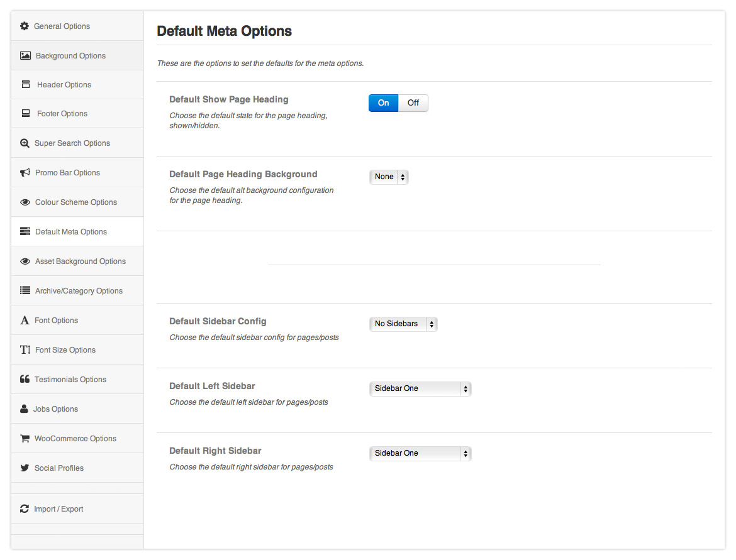Click the eye icon for Colour Scheme Options
736x560 pixels.
coord(25,202)
